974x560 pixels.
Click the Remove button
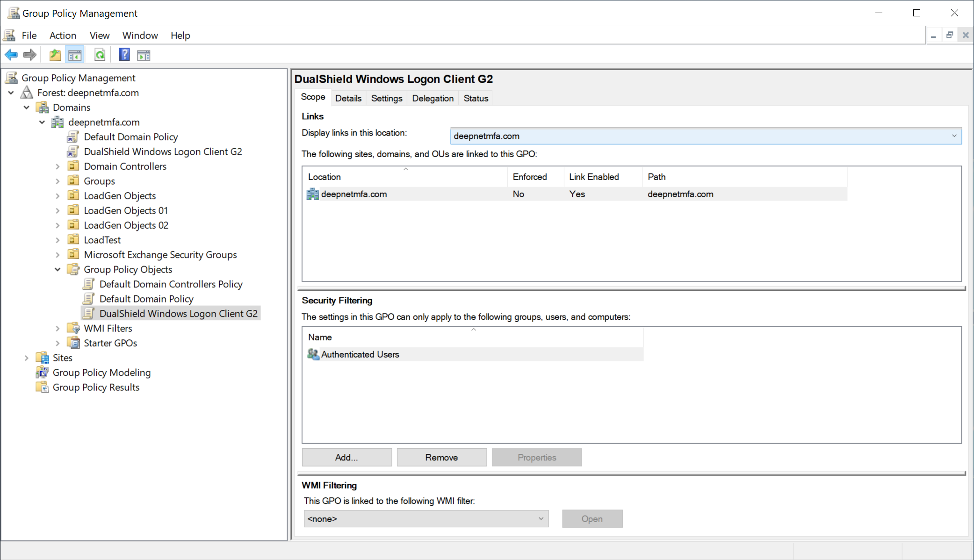point(441,457)
